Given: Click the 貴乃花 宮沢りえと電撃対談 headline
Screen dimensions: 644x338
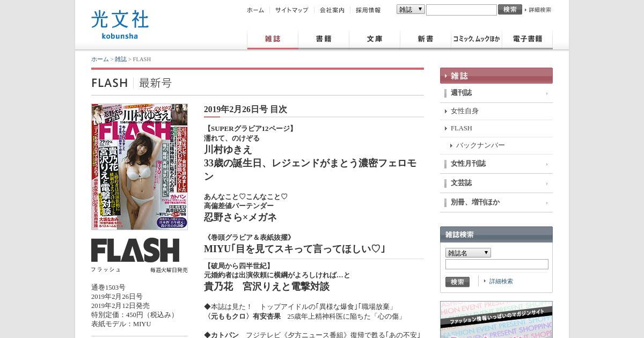Looking at the screenshot, I should click(267, 286).
